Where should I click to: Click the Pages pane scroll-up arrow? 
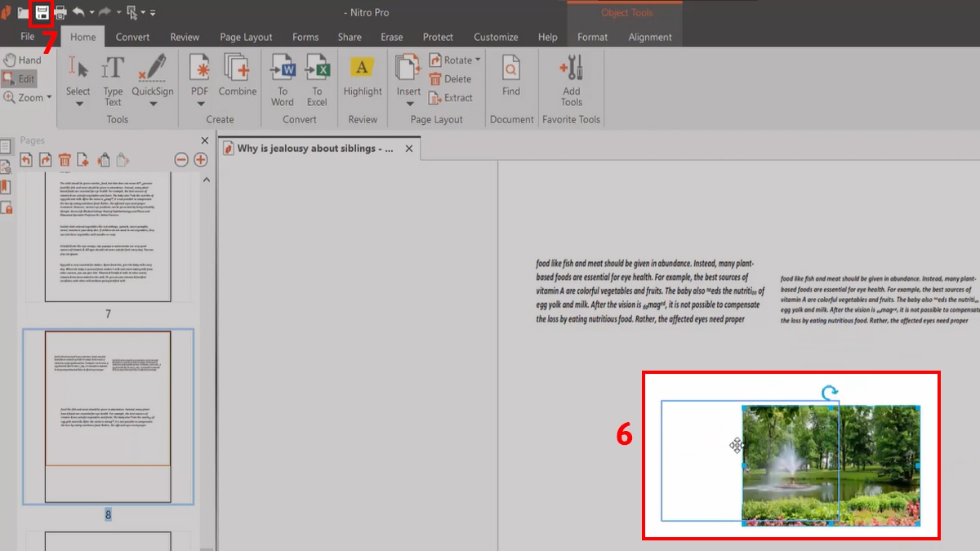click(206, 180)
